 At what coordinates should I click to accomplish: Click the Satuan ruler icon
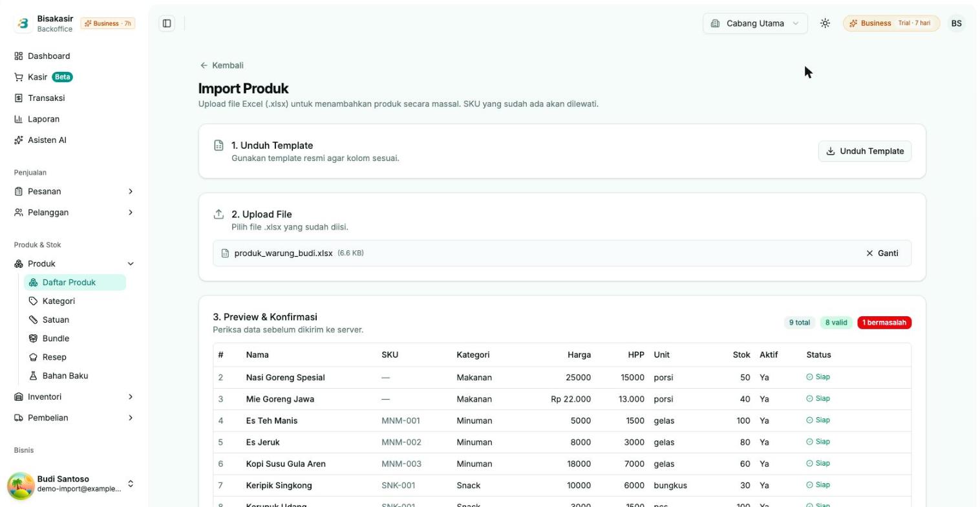point(34,320)
